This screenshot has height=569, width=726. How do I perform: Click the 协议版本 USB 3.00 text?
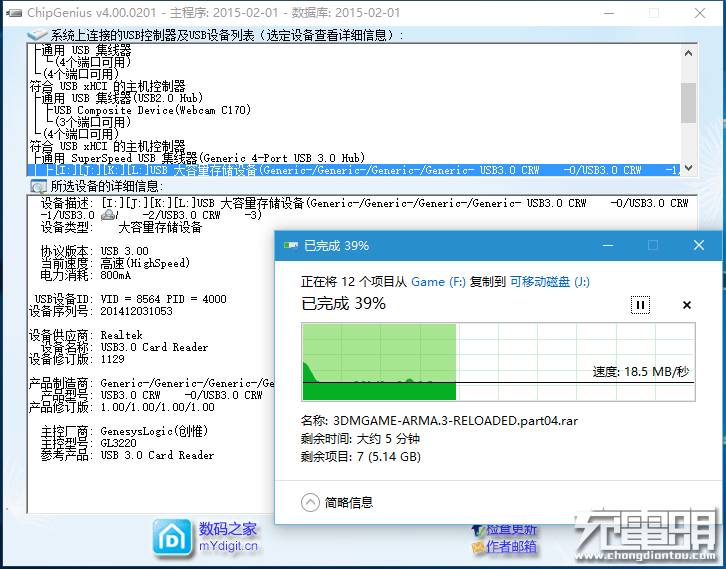[x=125, y=251]
